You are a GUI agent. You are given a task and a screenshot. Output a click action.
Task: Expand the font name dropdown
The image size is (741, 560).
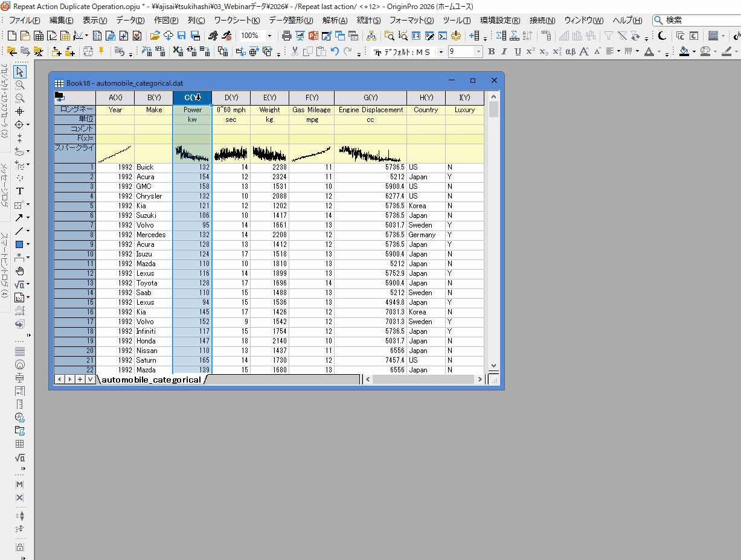coord(441,52)
